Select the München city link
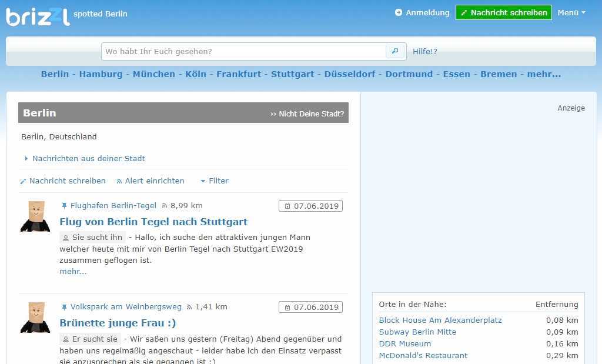Viewport: 602px width, 364px height. click(154, 74)
